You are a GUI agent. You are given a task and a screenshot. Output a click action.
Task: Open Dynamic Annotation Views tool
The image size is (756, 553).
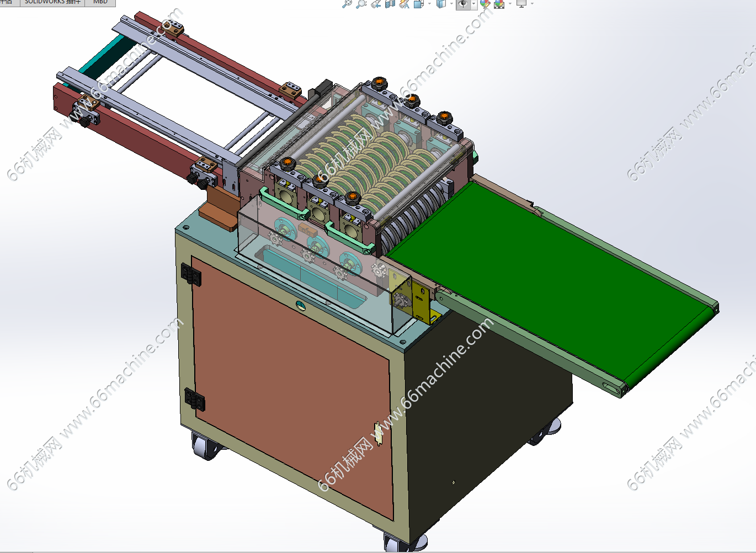pos(404,3)
